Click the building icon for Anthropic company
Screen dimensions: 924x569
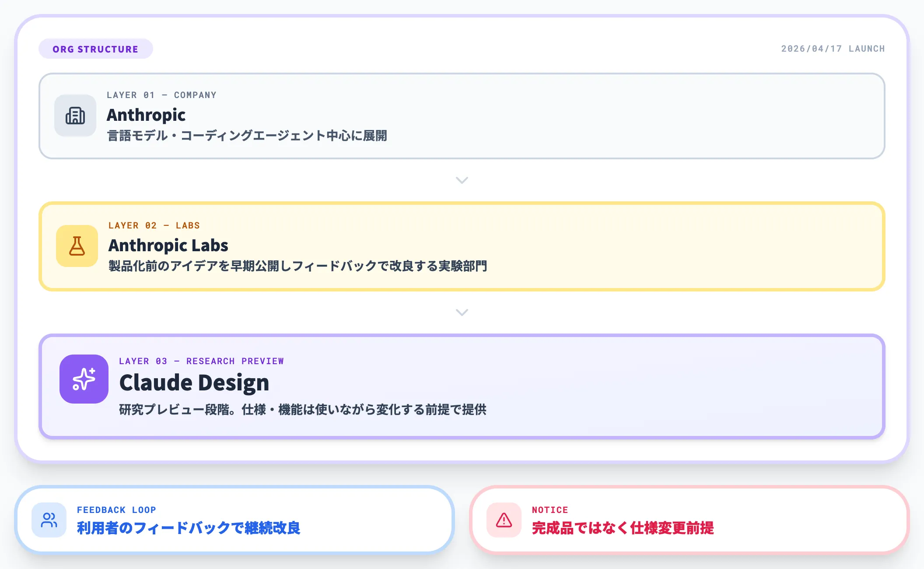pos(75,115)
